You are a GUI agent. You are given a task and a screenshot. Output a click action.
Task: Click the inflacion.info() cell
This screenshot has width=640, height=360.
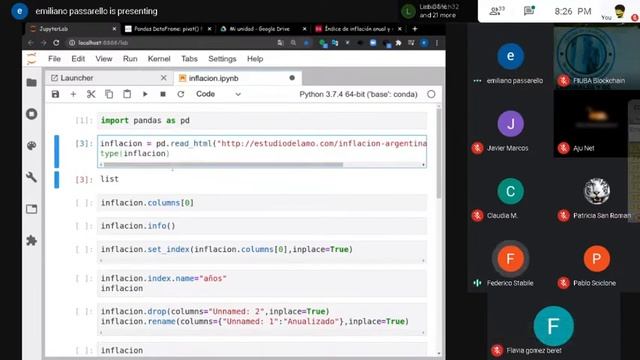(262, 226)
